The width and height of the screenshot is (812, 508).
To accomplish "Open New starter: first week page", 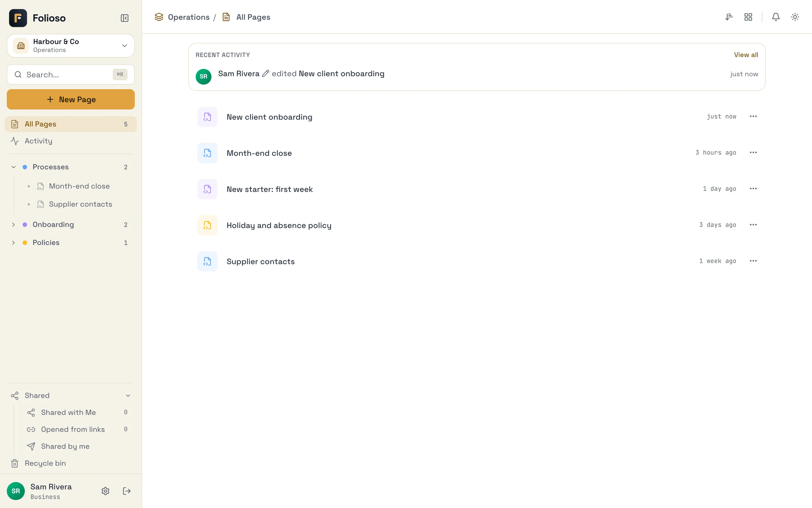I will click(x=477, y=189).
